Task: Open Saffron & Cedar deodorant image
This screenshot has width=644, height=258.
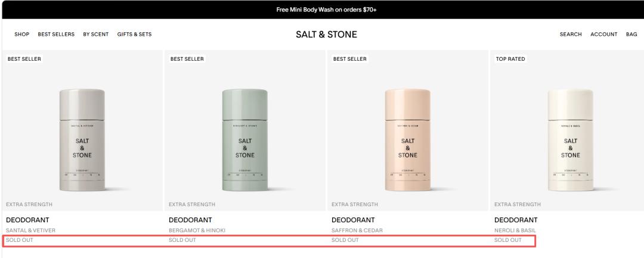Action: (x=408, y=139)
